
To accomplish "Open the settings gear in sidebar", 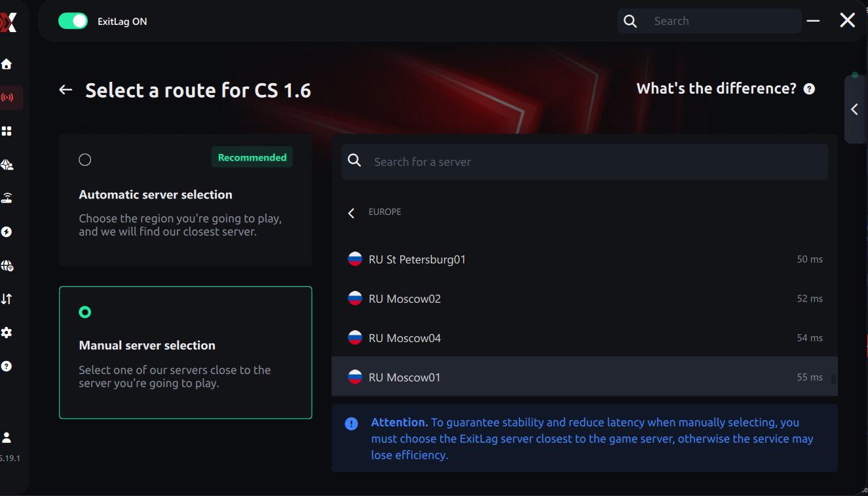I will tap(7, 333).
